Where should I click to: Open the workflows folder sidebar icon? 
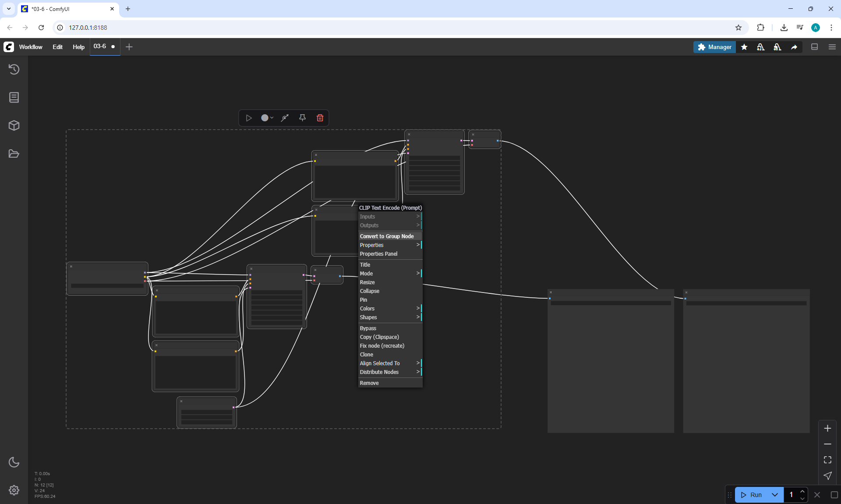point(14,154)
